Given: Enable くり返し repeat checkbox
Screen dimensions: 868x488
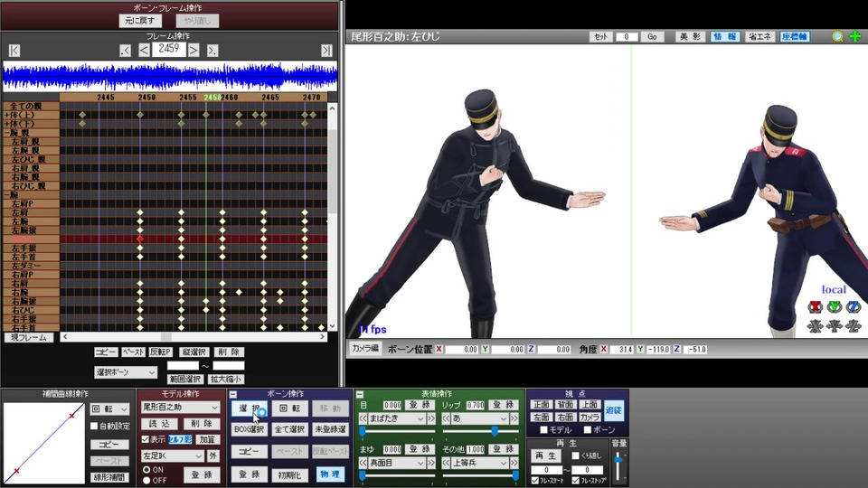Looking at the screenshot, I should tap(576, 455).
